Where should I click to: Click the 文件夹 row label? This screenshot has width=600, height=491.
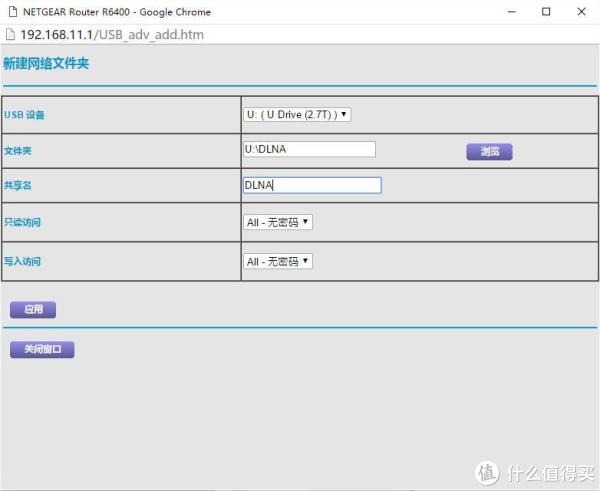20,150
